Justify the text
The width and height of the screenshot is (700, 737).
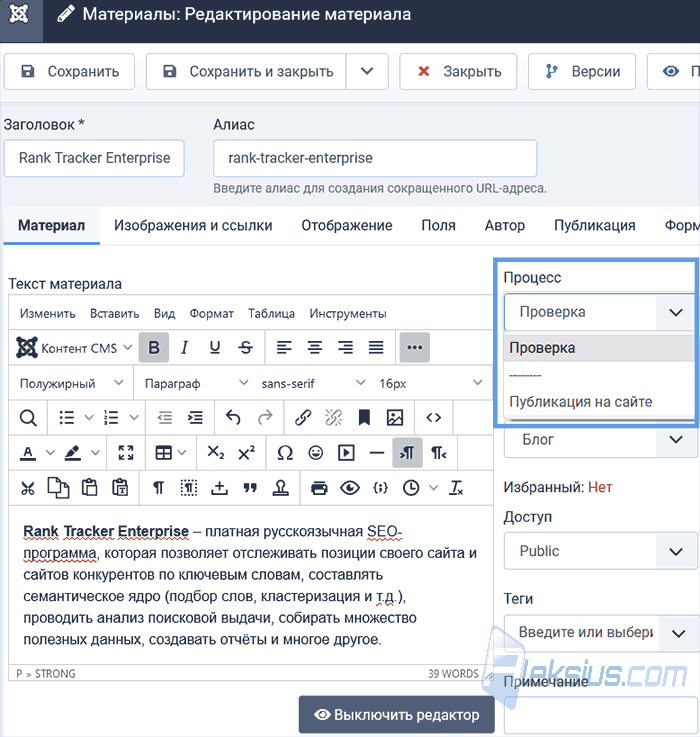tap(376, 347)
